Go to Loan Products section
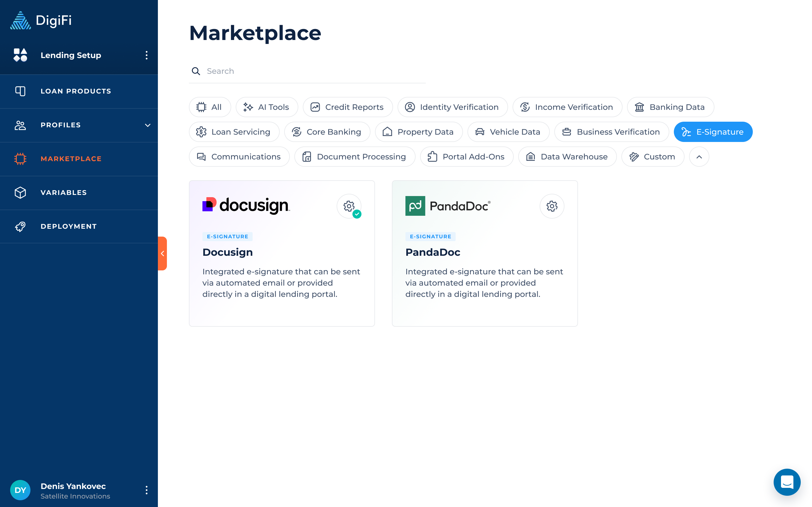Screen dimensions: 812x507 [76, 91]
